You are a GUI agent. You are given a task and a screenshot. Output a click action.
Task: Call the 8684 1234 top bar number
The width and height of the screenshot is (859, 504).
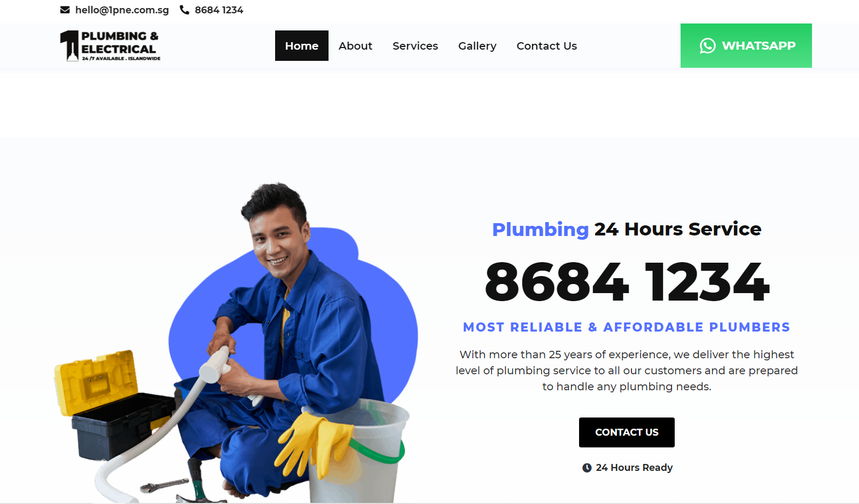[218, 10]
